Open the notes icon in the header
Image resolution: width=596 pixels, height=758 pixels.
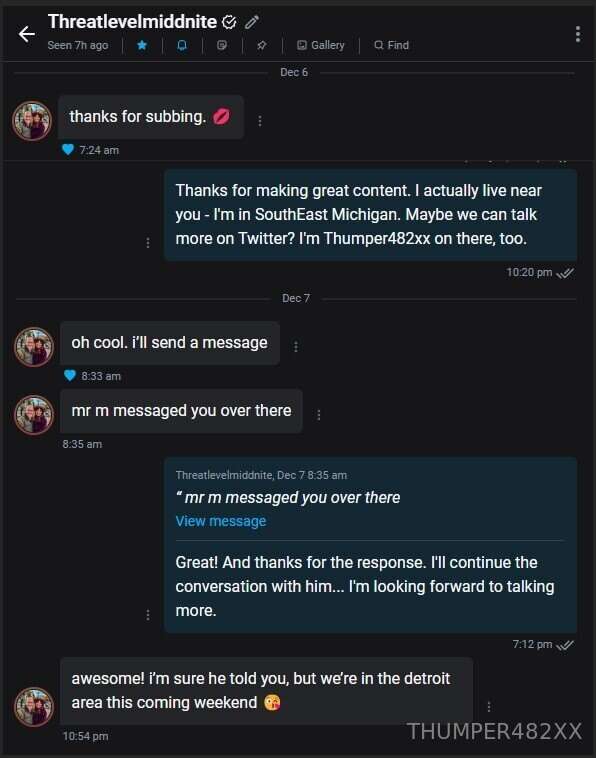222,45
